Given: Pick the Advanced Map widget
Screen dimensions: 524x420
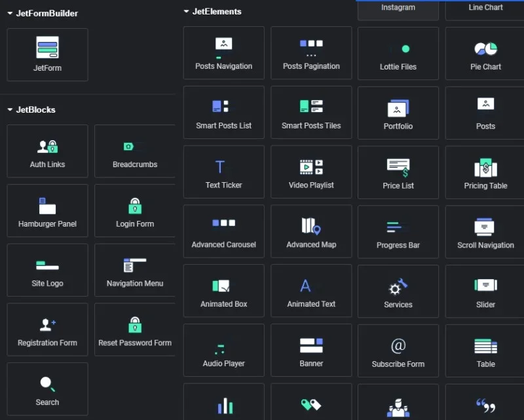Looking at the screenshot, I should pyautogui.click(x=311, y=232).
